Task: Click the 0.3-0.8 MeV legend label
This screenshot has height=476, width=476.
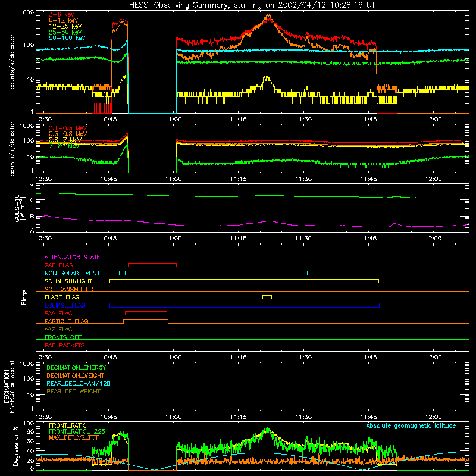Action: [67, 134]
